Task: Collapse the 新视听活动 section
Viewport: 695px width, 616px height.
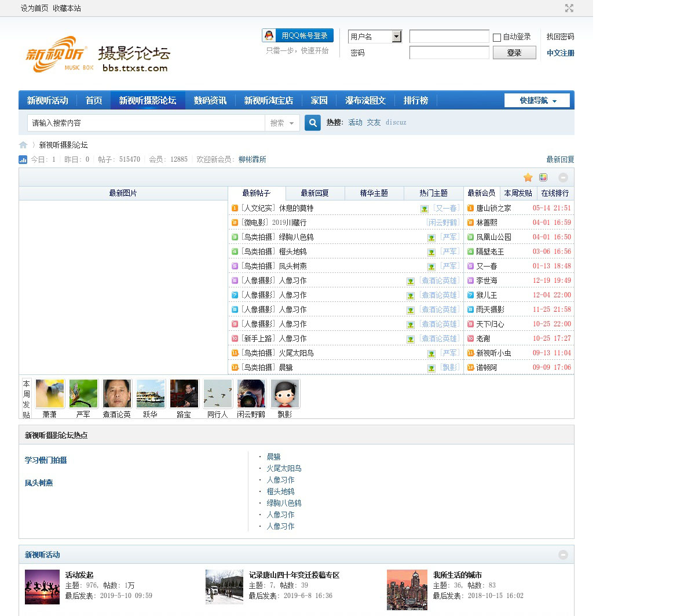Action: click(x=563, y=555)
